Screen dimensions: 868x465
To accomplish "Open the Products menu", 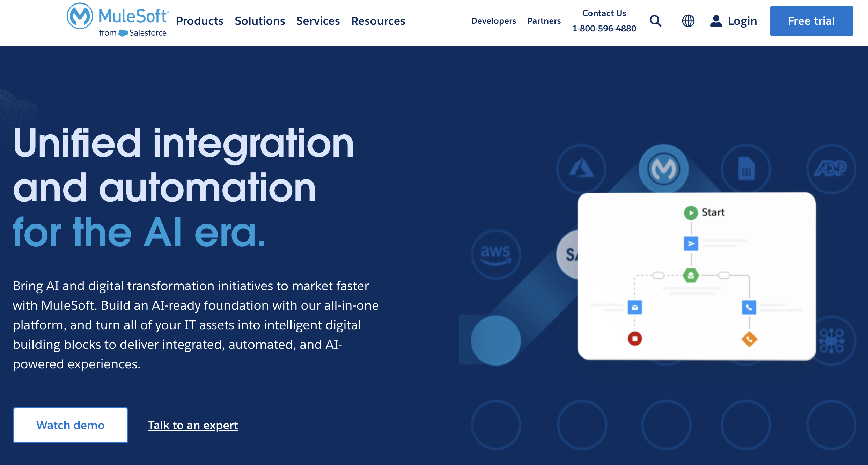I will pyautogui.click(x=200, y=21).
